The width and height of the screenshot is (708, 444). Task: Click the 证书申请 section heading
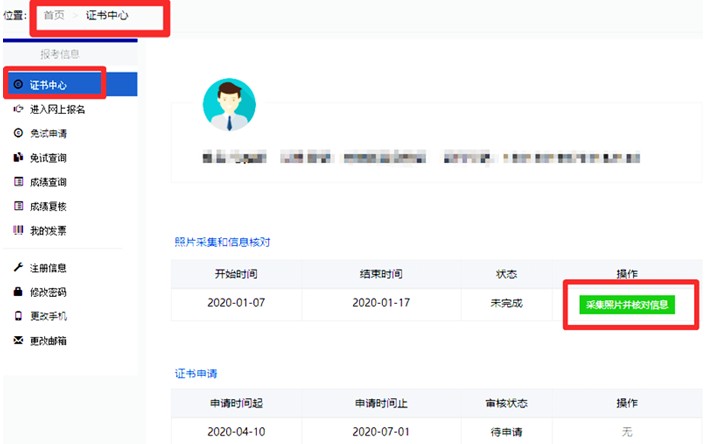(x=195, y=373)
